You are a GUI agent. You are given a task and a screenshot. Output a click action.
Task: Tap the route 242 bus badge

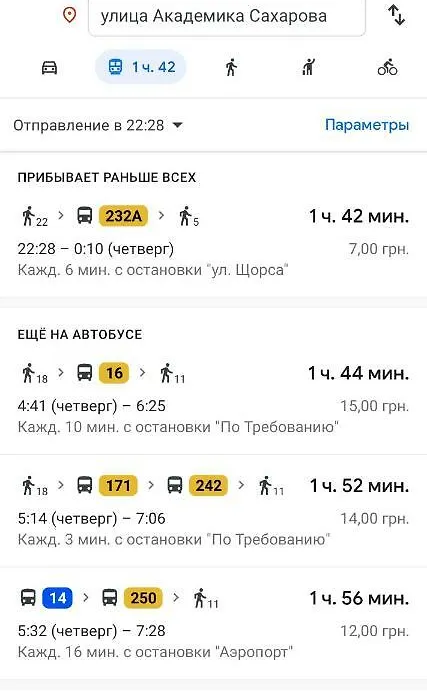pos(208,485)
